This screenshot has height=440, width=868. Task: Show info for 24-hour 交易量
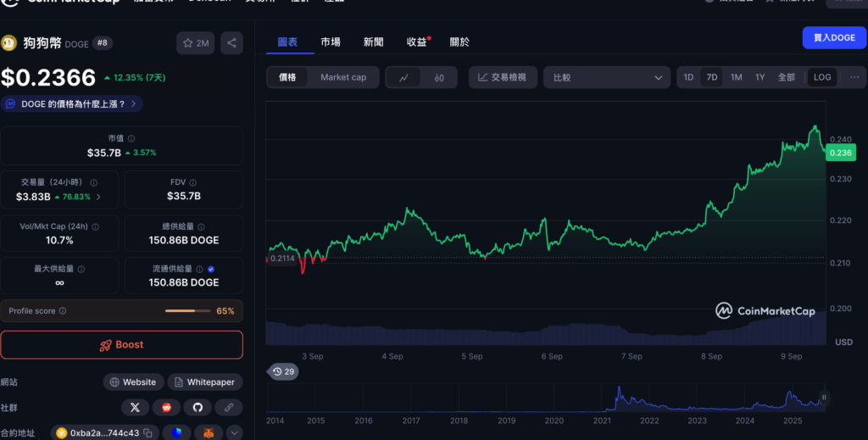(93, 182)
